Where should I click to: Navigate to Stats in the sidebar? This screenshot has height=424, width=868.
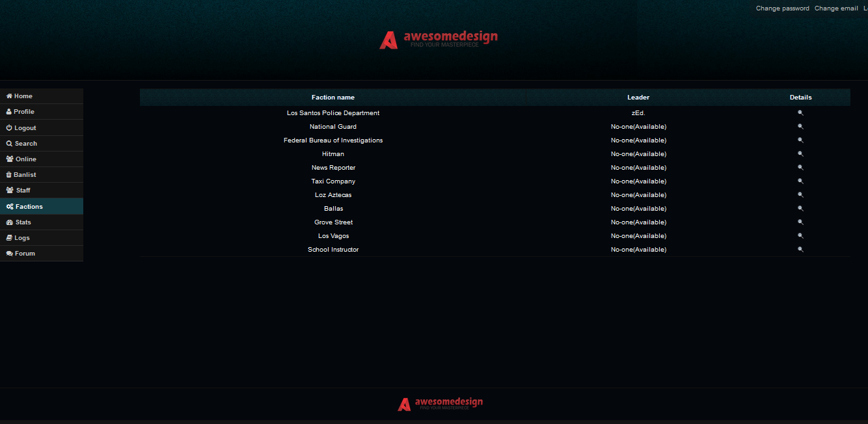(x=23, y=222)
